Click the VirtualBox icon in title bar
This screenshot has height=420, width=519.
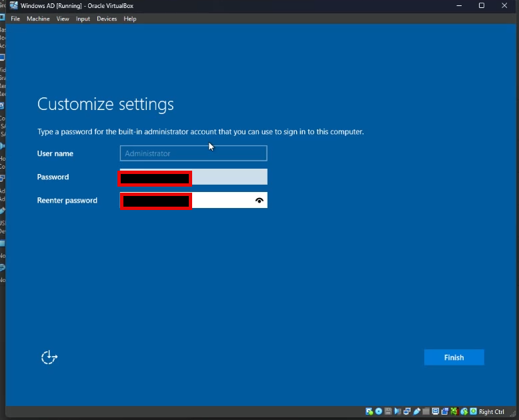click(13, 5)
